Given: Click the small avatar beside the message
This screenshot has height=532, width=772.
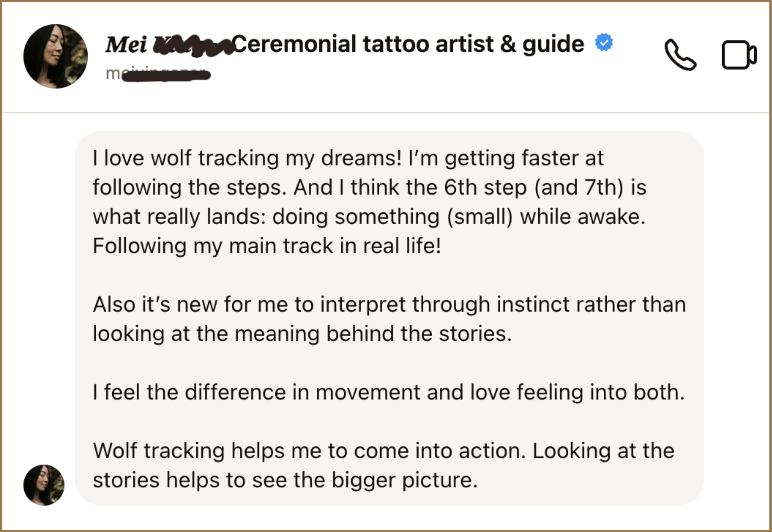Looking at the screenshot, I should pyautogui.click(x=44, y=485).
